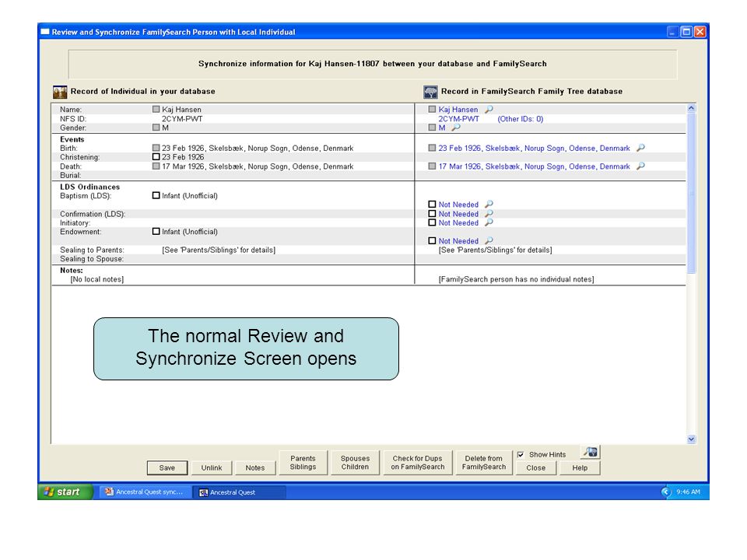747x560 pixels.
Task: Open Parents Siblings view
Action: (x=303, y=462)
